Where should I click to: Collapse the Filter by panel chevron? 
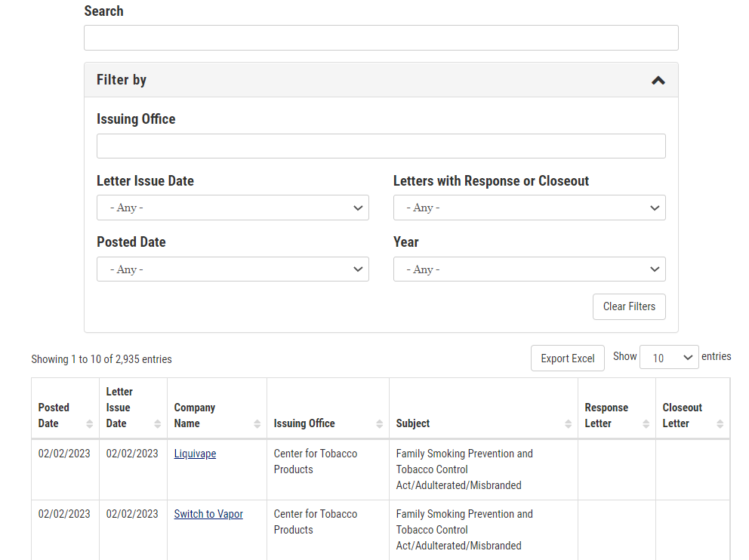point(658,80)
